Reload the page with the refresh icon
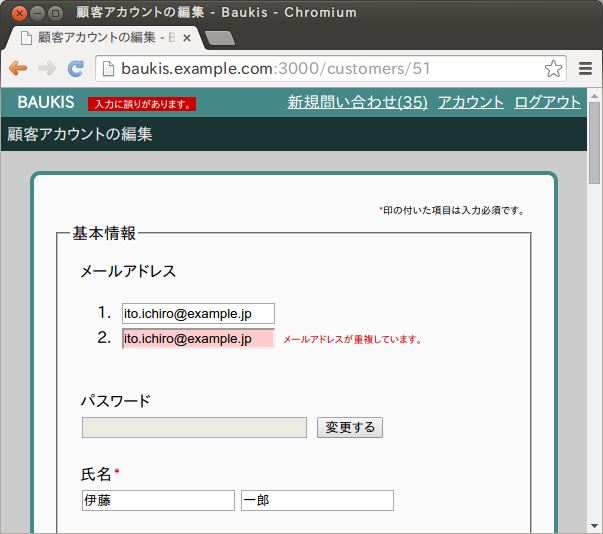603x534 pixels. [x=75, y=68]
